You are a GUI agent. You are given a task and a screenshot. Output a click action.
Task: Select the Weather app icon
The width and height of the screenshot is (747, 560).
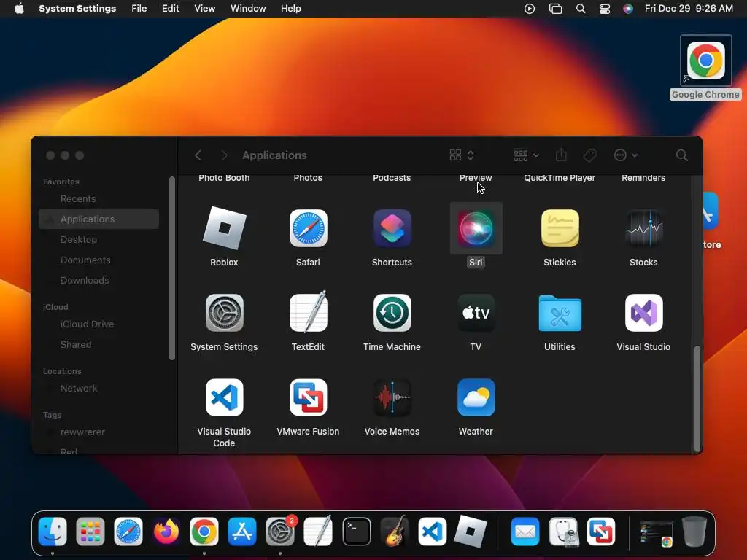point(476,397)
